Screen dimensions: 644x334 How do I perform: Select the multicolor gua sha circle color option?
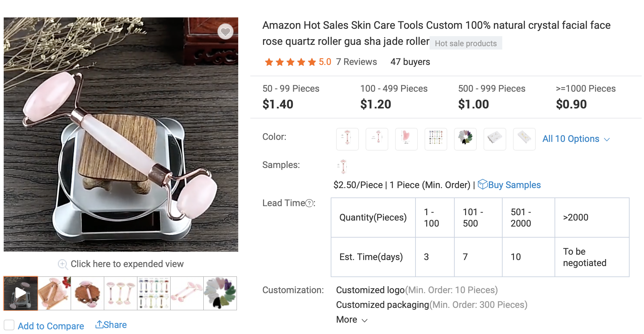(465, 139)
